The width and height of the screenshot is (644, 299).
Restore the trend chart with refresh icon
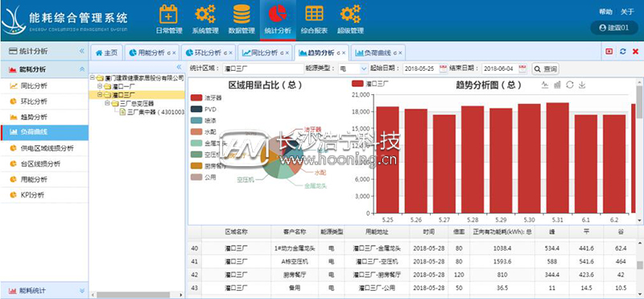569,85
